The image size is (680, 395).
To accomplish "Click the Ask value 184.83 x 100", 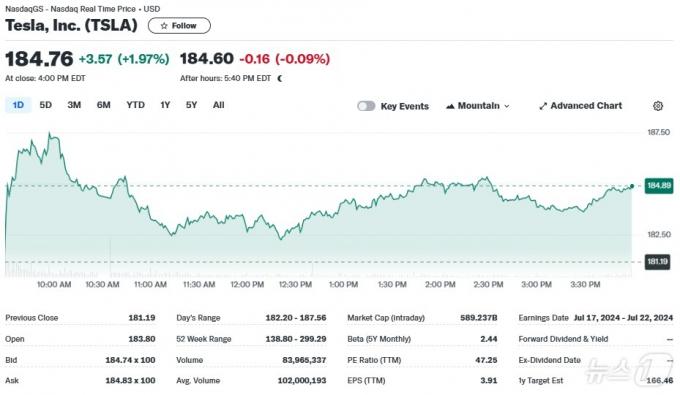I will tap(130, 381).
